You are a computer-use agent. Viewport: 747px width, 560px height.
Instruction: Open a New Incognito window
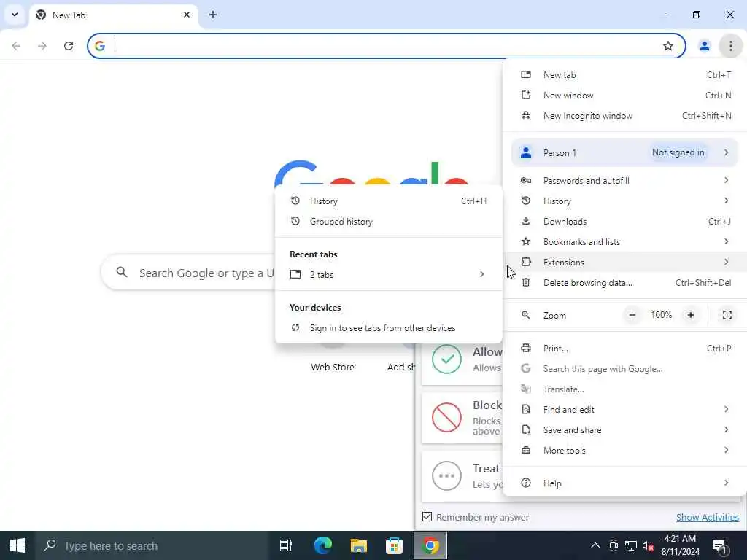coord(624,116)
